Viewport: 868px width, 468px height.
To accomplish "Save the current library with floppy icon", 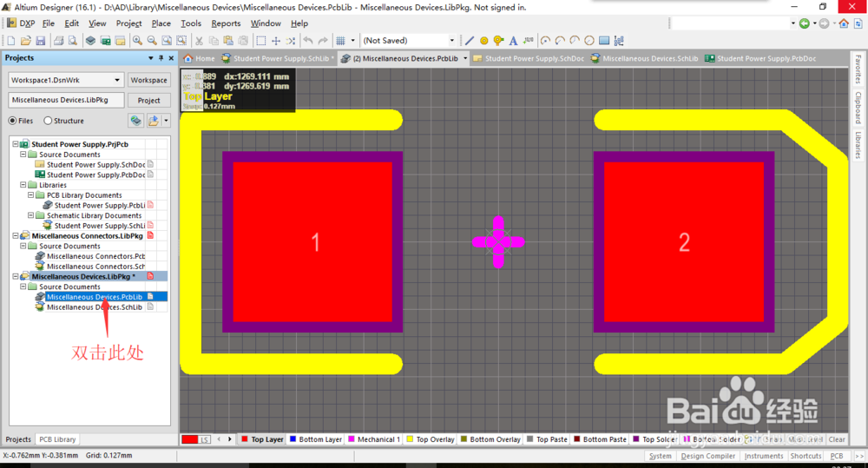I will click(41, 41).
